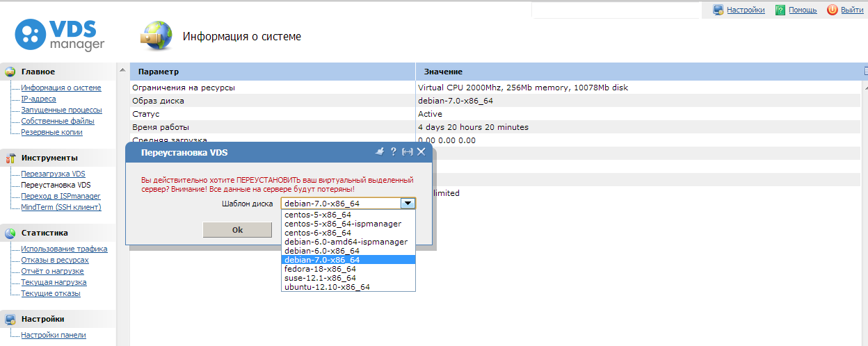Screen dimensions: 868x346
Task: Close the Переустановка VDS dialog
Action: coord(421,151)
